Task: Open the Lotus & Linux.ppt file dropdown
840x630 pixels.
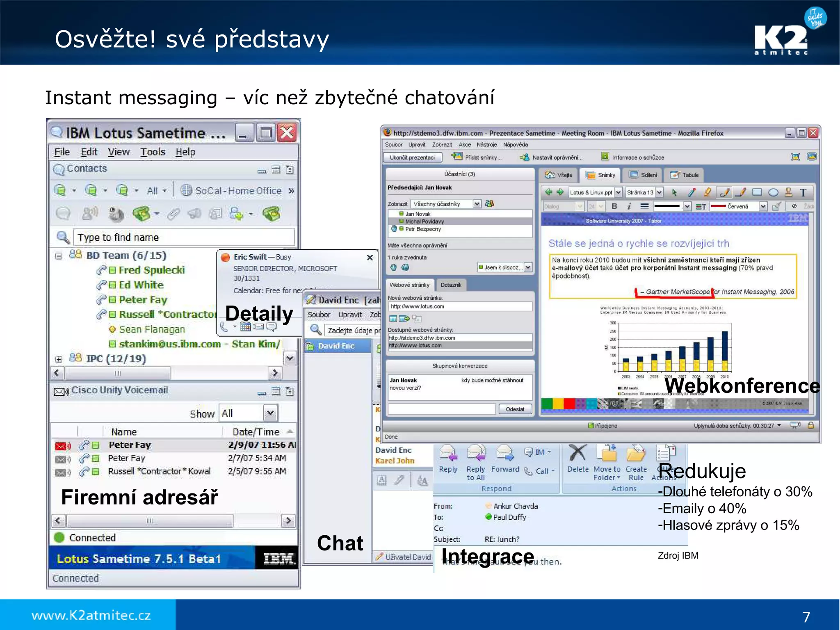Action: click(619, 192)
